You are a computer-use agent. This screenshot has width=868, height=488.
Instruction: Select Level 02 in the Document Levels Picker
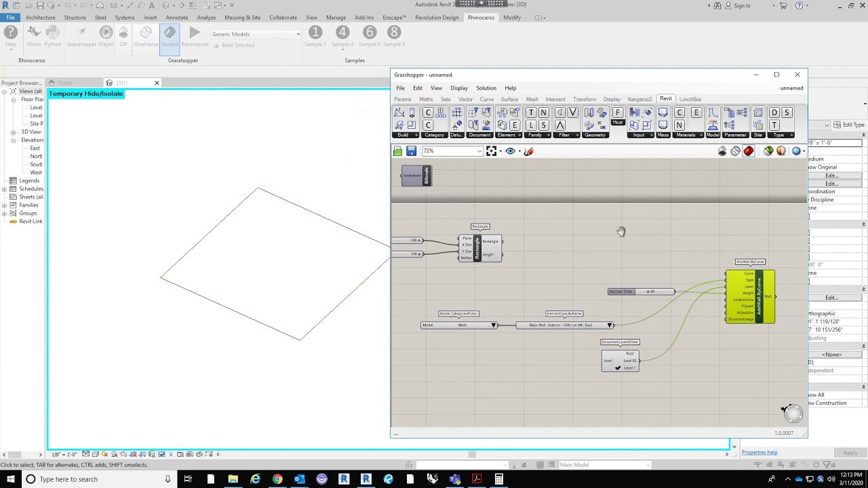[630, 361]
